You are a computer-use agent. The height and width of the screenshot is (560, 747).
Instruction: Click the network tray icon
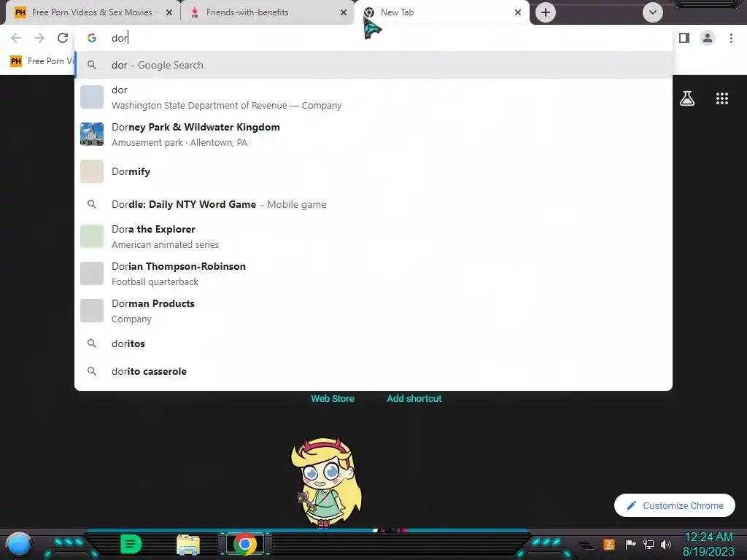649,544
